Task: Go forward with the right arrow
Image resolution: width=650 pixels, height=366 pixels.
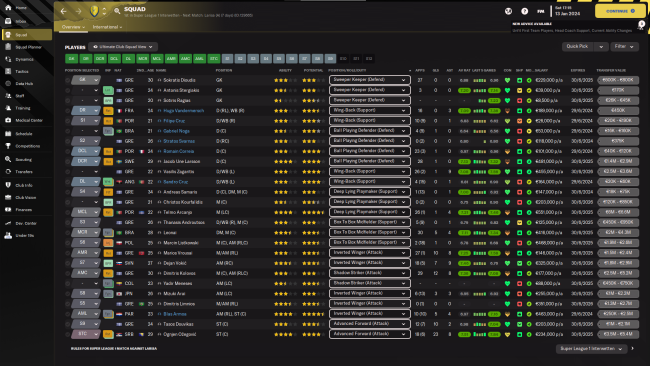Action: click(78, 11)
